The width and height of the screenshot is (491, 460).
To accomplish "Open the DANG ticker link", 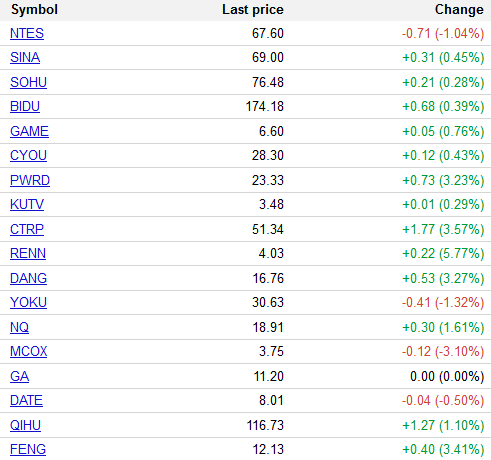I will [x=28, y=278].
